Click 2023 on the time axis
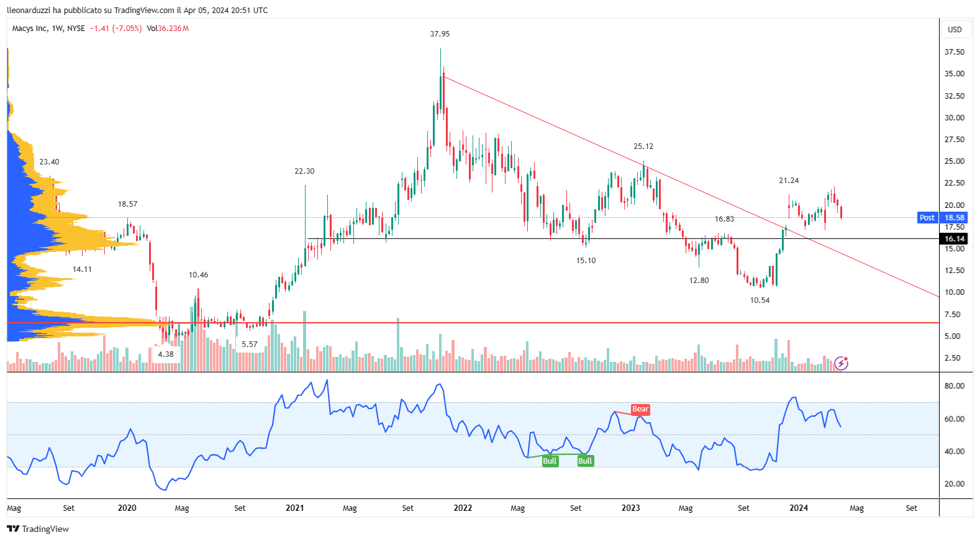This screenshot has width=980, height=540. (630, 508)
